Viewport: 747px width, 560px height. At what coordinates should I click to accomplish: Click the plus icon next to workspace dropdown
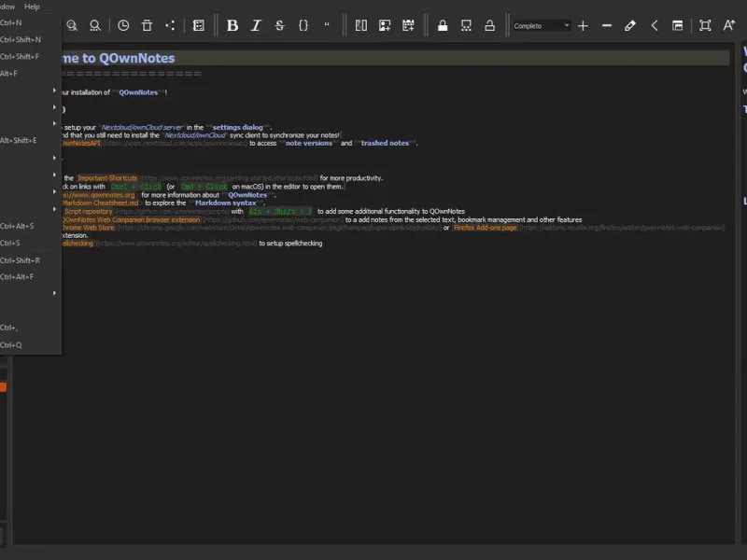[x=583, y=25]
